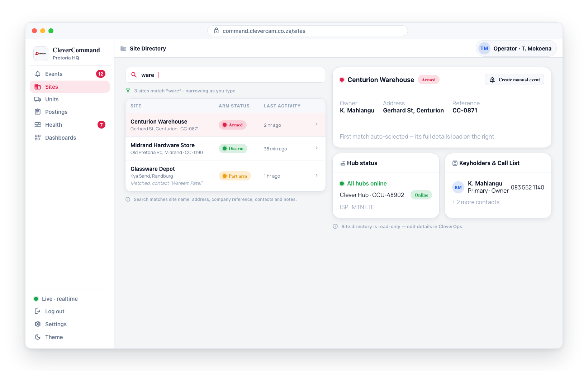Viewport: 588px width, 371px height.
Task: Click the Armed status pill in table
Action: 233,125
